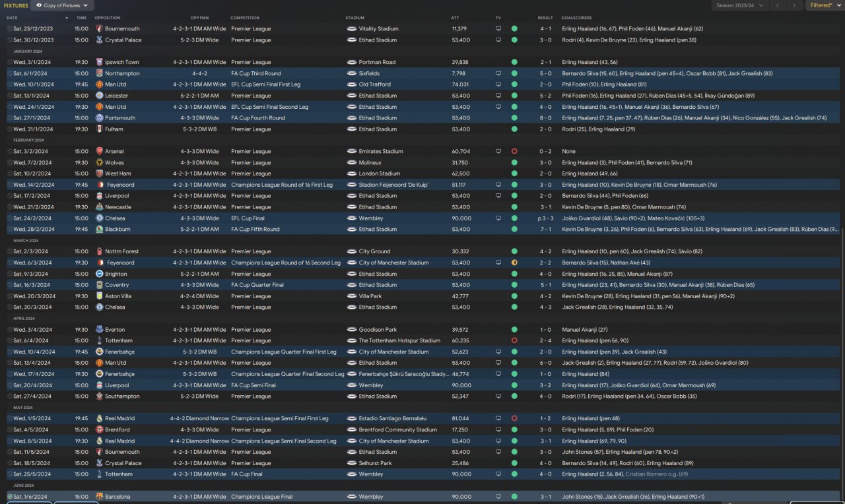Open the 7 - 1 result against Blackburn
Viewport: 845px width, 504px height.
tap(545, 229)
